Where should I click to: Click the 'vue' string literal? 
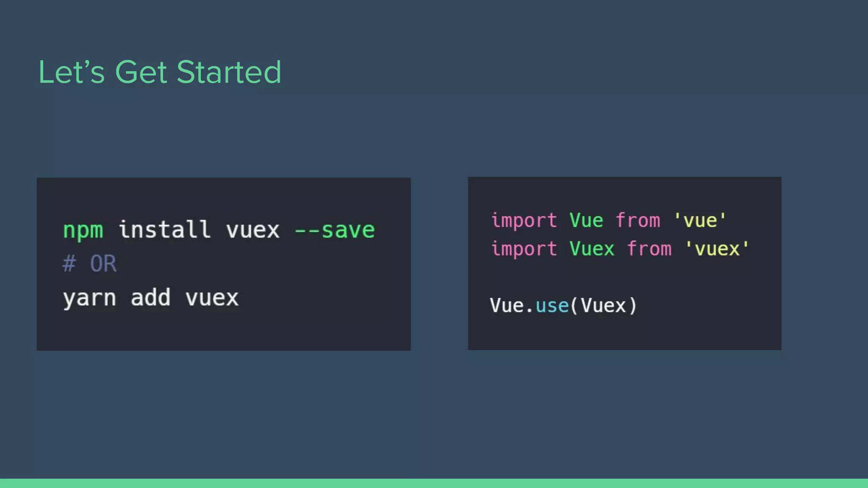[700, 221]
